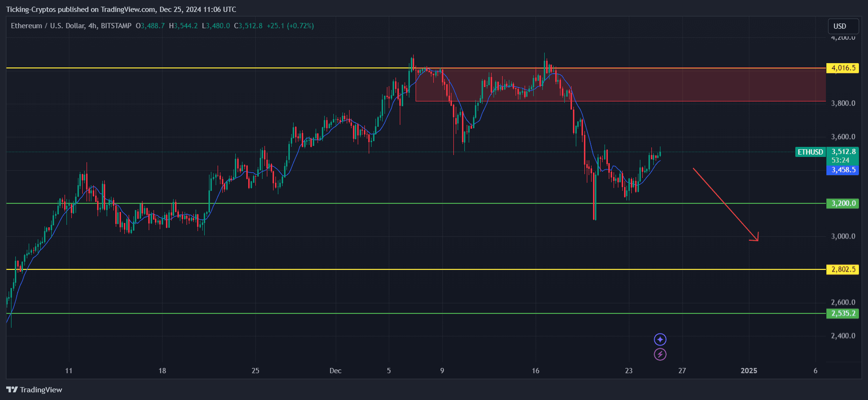Open the USD currency selector
The width and height of the screenshot is (868, 400).
(x=843, y=26)
